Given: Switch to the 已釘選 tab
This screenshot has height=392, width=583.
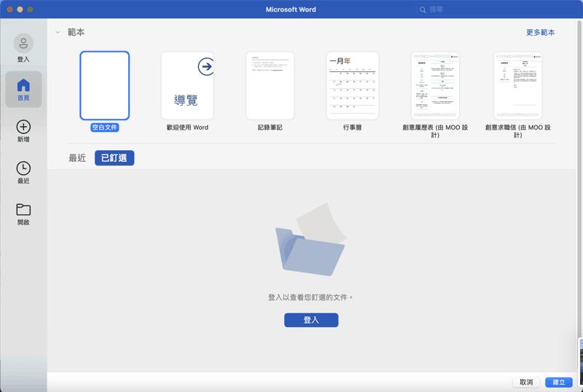Looking at the screenshot, I should tap(114, 158).
